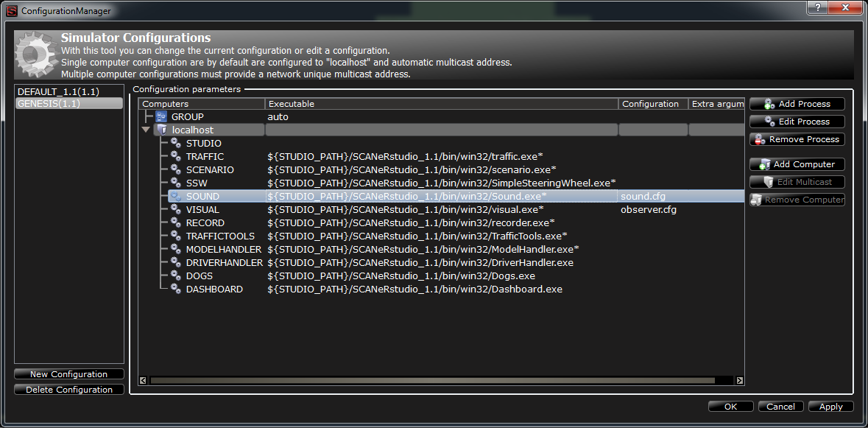This screenshot has height=428, width=868.
Task: Collapse the localhost computer node
Action: pyautogui.click(x=146, y=130)
